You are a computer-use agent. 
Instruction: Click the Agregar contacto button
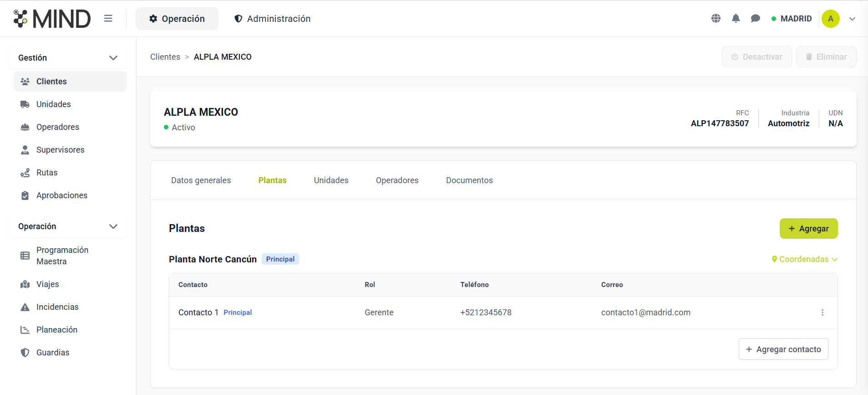click(x=783, y=349)
